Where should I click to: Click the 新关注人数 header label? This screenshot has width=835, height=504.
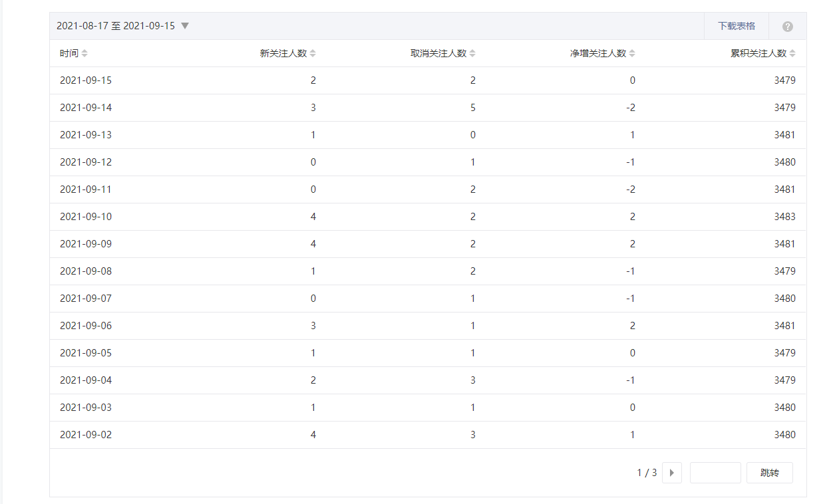[283, 53]
